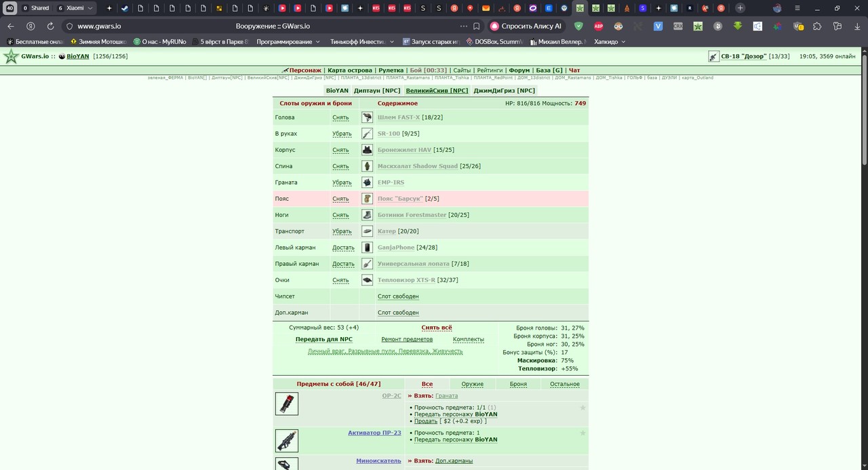Expand the Тинькофф Инвестиции bookmark folder

pyautogui.click(x=362, y=41)
